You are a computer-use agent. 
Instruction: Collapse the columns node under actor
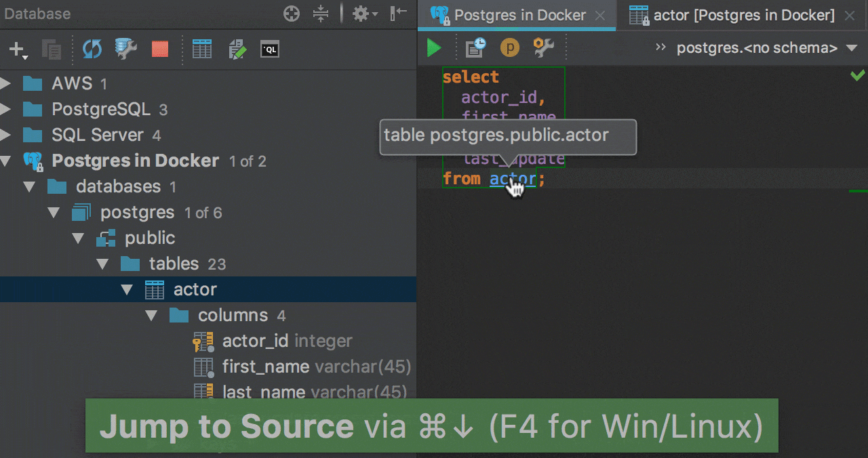152,316
